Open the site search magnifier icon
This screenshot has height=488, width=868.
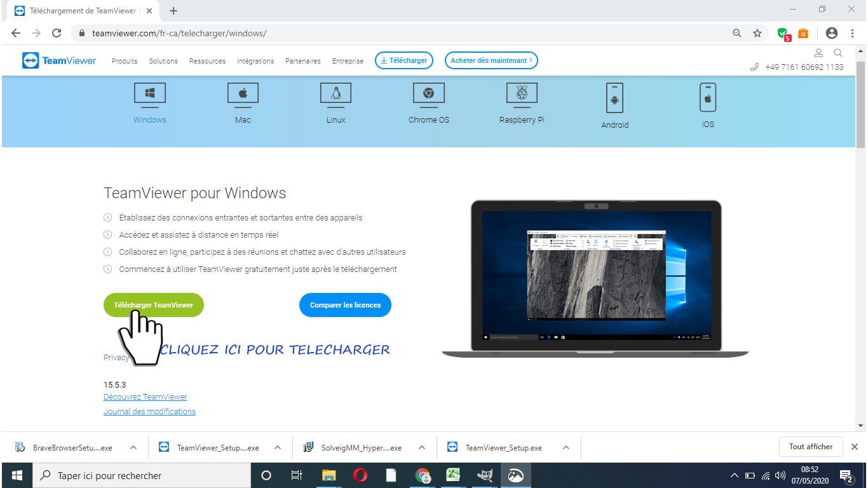pyautogui.click(x=838, y=53)
